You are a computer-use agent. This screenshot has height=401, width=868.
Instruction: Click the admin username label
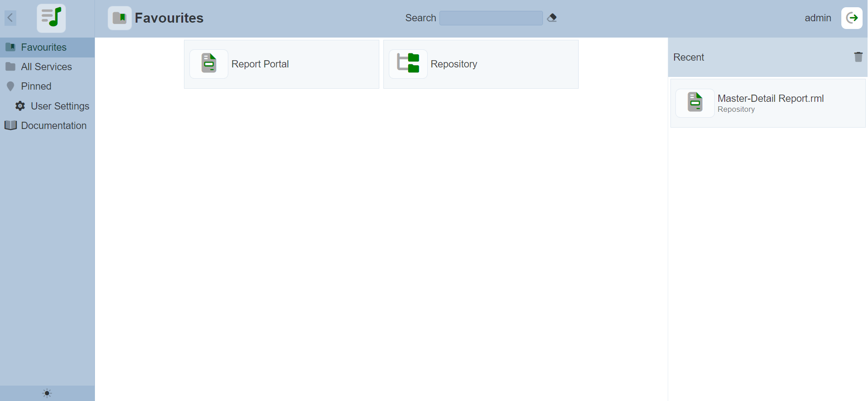point(817,18)
